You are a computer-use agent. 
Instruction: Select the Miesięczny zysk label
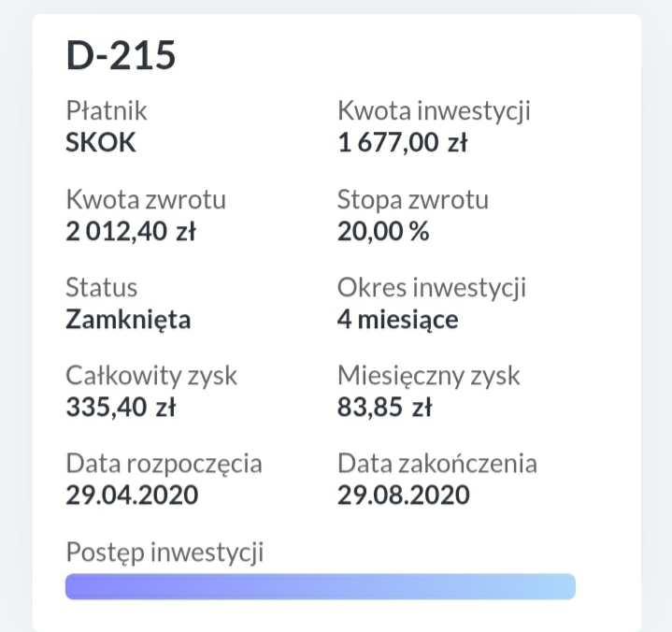[428, 376]
